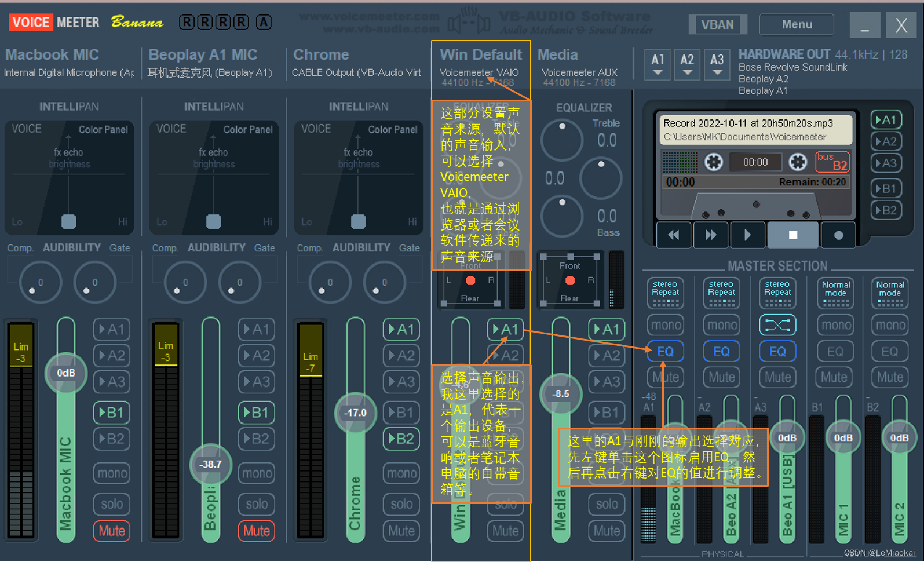Open the A2 hardware output device dropdown

687,64
